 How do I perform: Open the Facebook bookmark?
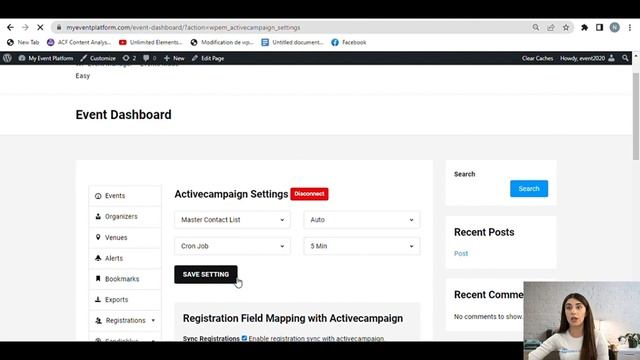349,42
